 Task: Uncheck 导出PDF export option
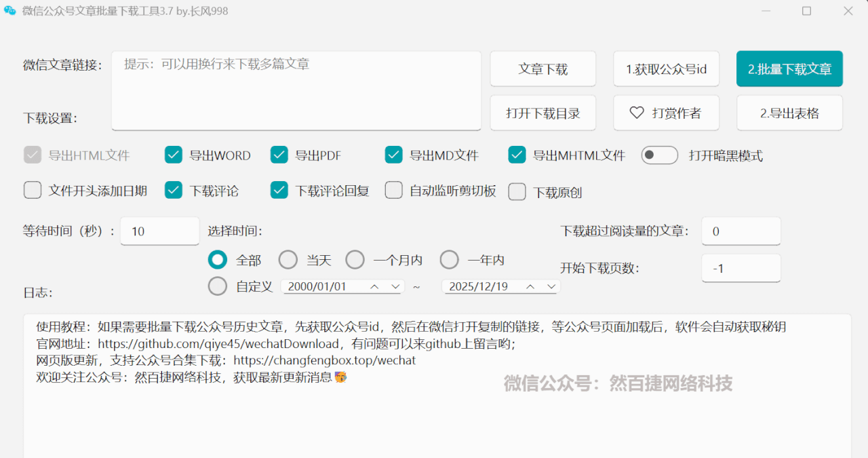click(279, 155)
